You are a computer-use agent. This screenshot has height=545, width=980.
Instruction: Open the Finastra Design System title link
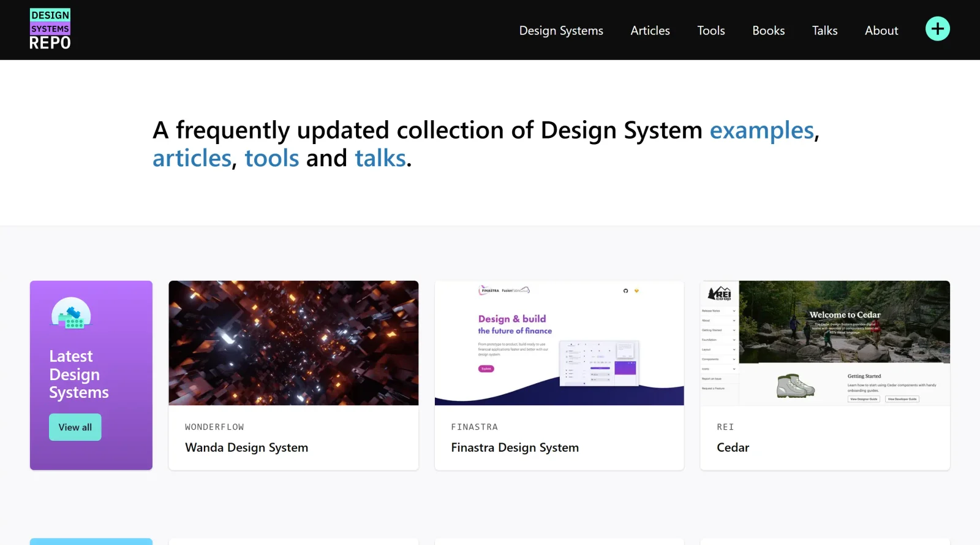pyautogui.click(x=514, y=448)
